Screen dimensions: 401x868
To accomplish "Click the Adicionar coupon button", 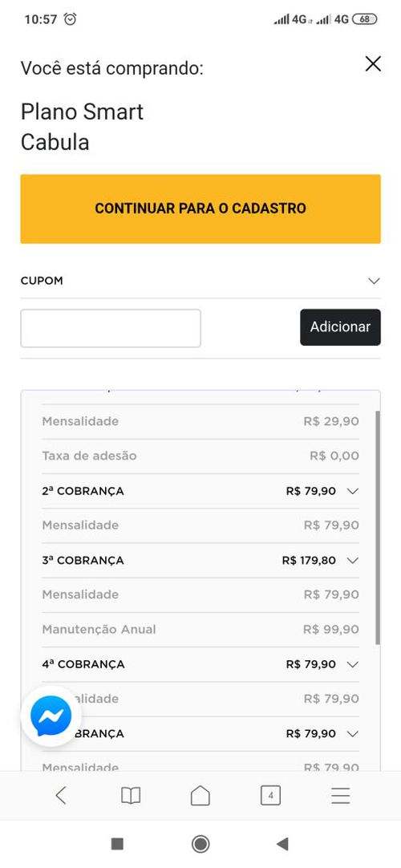I will pyautogui.click(x=340, y=327).
